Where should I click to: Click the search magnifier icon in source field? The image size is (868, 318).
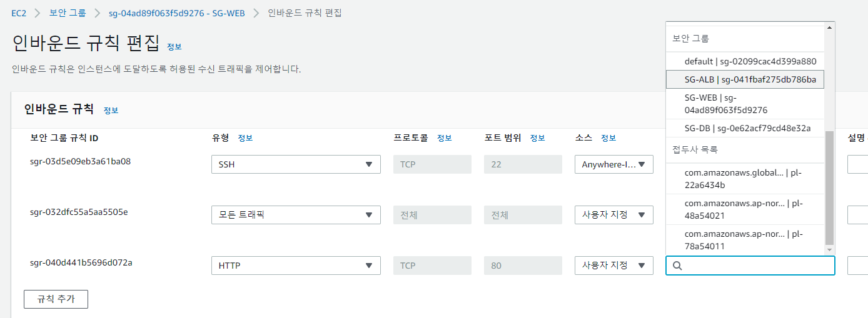(677, 266)
